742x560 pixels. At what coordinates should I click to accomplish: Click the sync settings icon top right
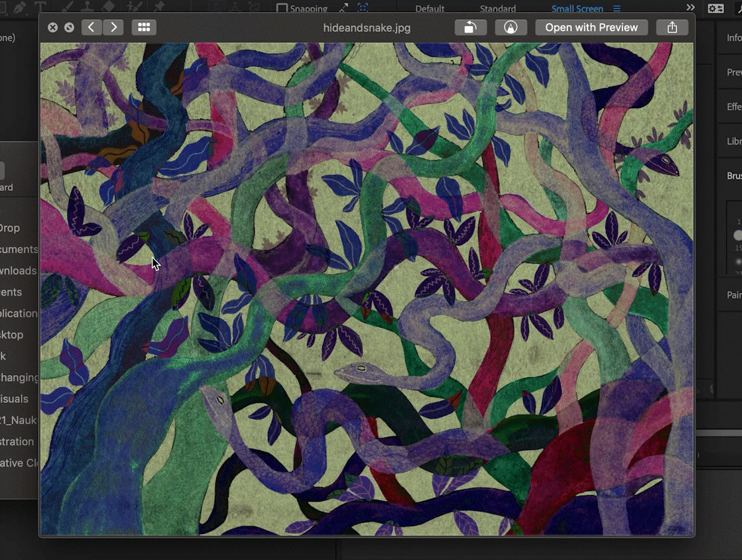(715, 8)
